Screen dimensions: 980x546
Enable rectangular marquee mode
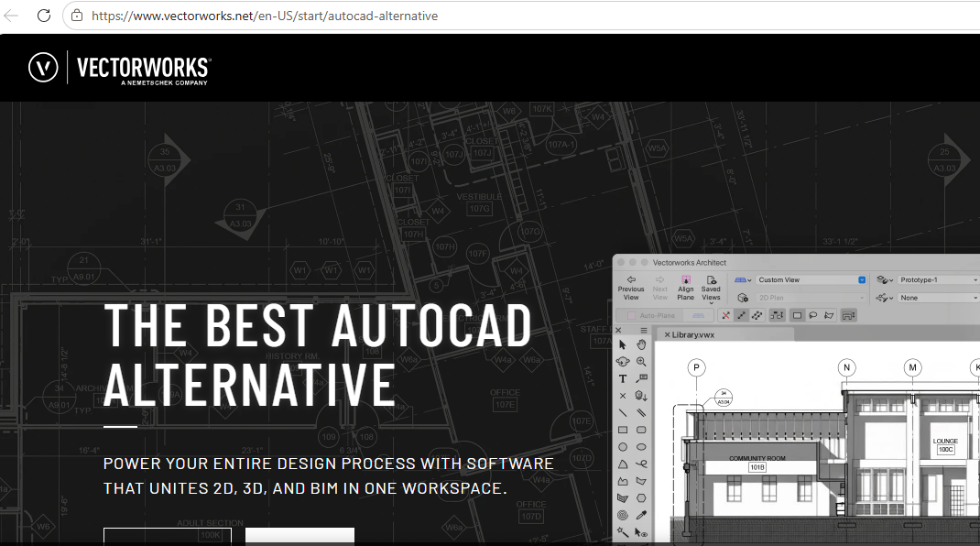pos(797,316)
